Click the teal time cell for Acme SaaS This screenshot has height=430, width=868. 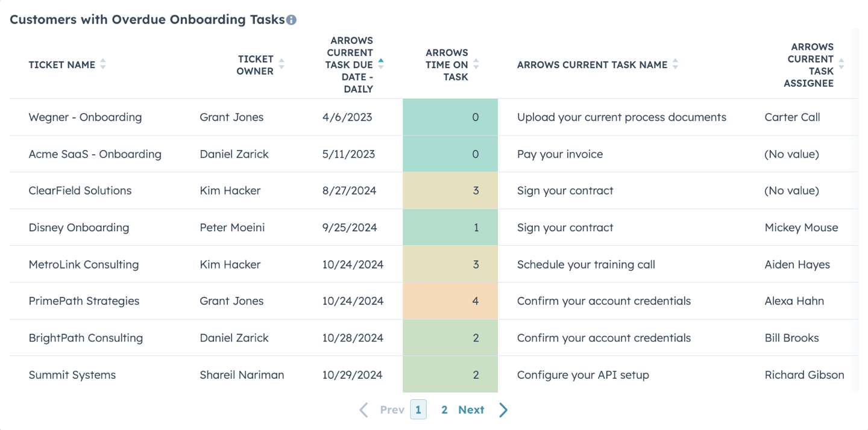click(450, 154)
